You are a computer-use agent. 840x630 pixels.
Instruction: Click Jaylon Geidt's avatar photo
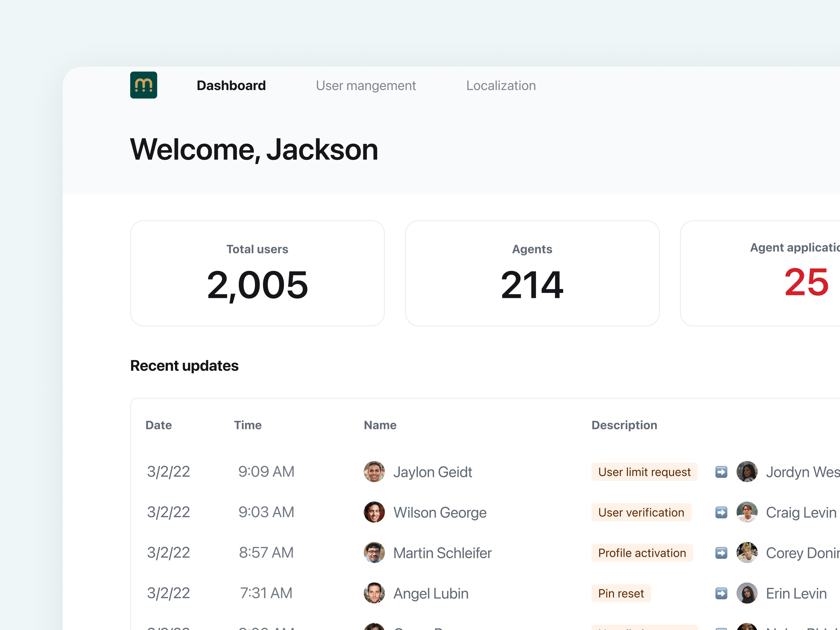374,472
